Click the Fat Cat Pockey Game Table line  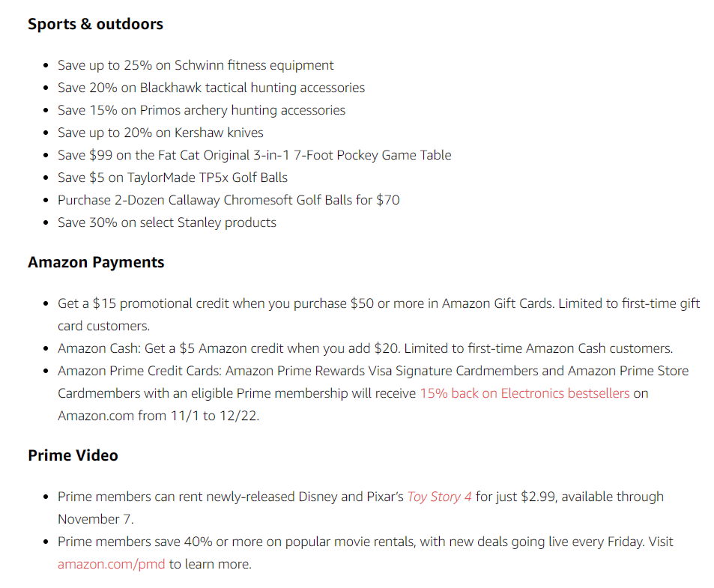pyautogui.click(x=255, y=155)
